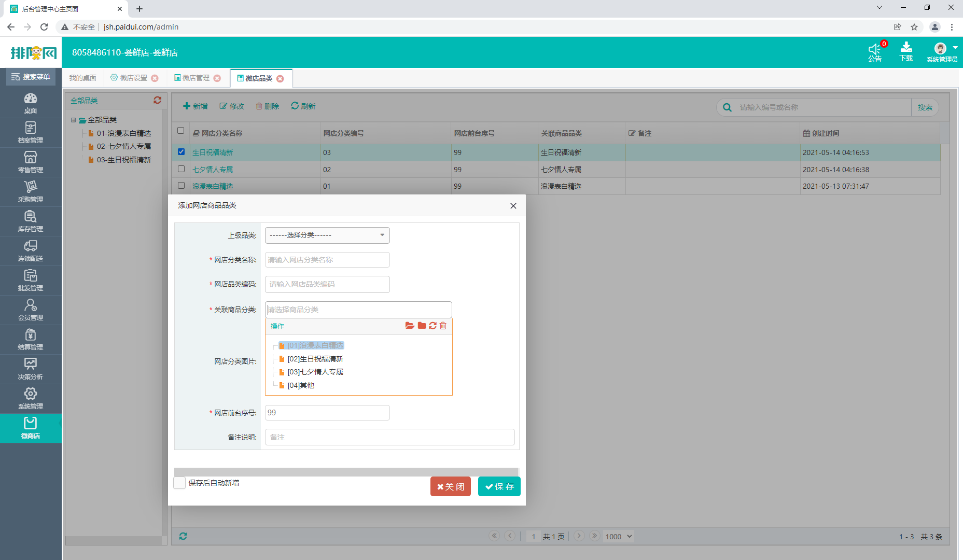Close the 微店管理 tab
This screenshot has width=963, height=560.
(x=217, y=78)
